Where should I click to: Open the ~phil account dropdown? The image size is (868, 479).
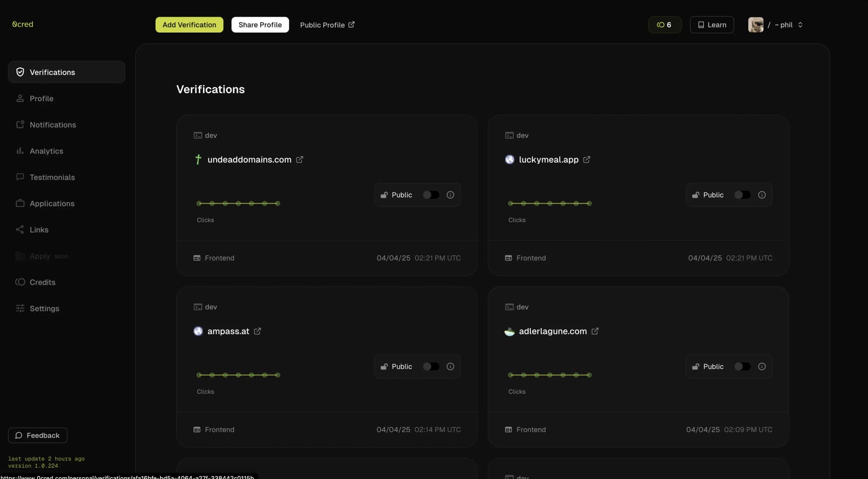click(787, 25)
